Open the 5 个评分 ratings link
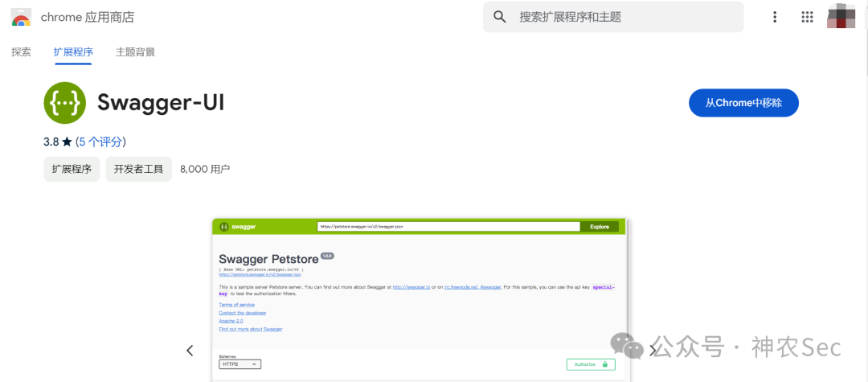The image size is (868, 382). (x=100, y=142)
